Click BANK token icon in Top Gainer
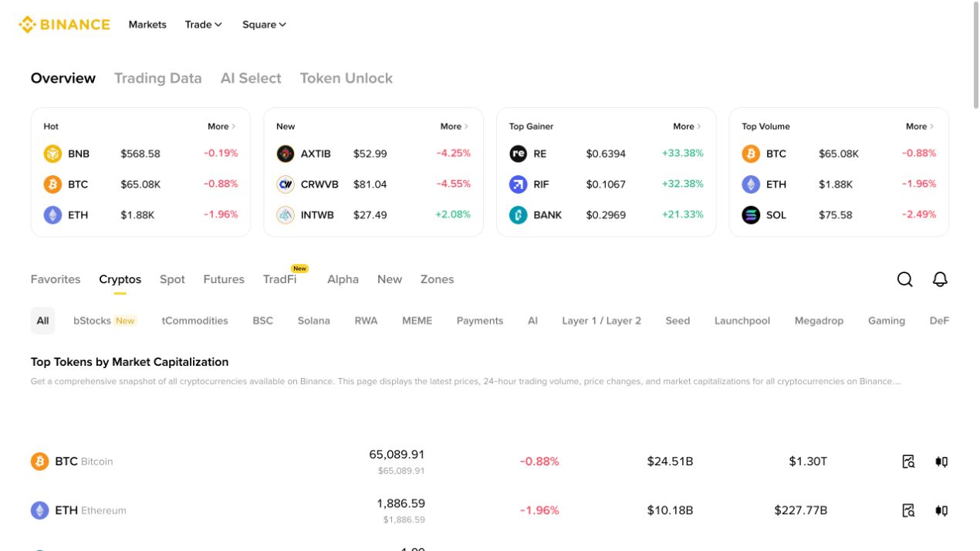The height and width of the screenshot is (551, 980). pos(519,215)
